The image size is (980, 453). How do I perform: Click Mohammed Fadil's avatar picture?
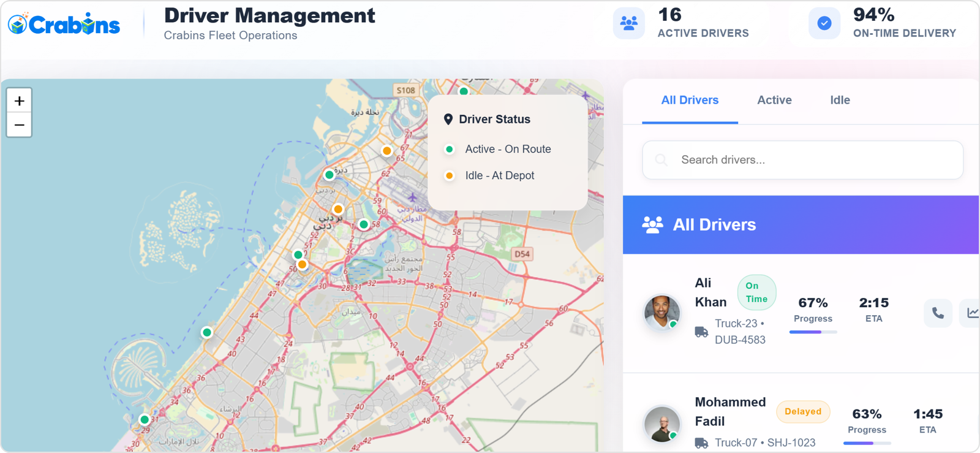pos(661,424)
